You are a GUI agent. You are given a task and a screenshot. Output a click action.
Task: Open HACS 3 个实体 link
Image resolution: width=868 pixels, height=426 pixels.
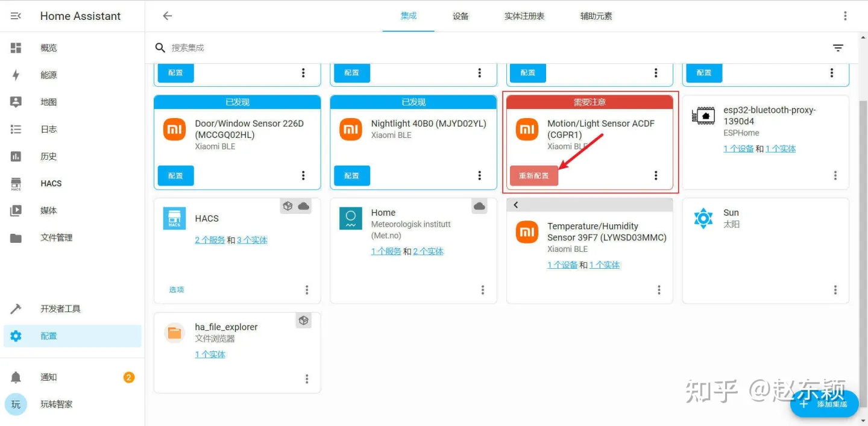pos(252,240)
